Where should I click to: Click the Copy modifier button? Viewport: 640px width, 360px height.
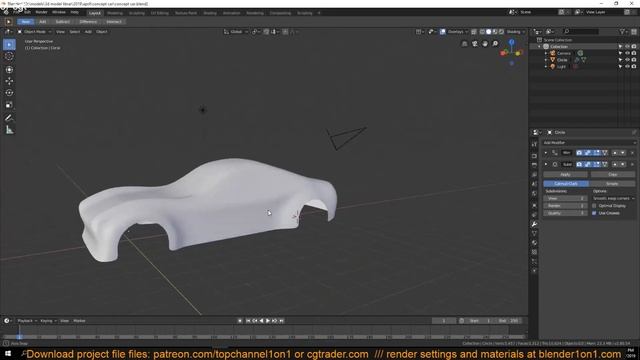pyautogui.click(x=612, y=174)
